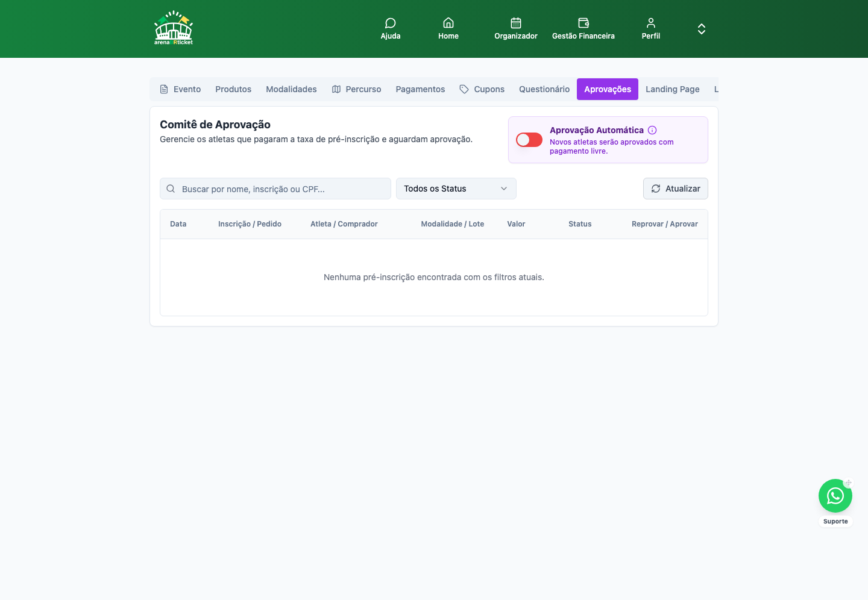868x600 pixels.
Task: Go to Home via house icon
Action: tap(448, 23)
